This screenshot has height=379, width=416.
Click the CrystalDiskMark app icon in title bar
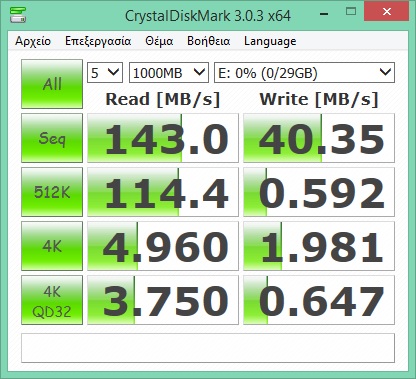[18, 15]
